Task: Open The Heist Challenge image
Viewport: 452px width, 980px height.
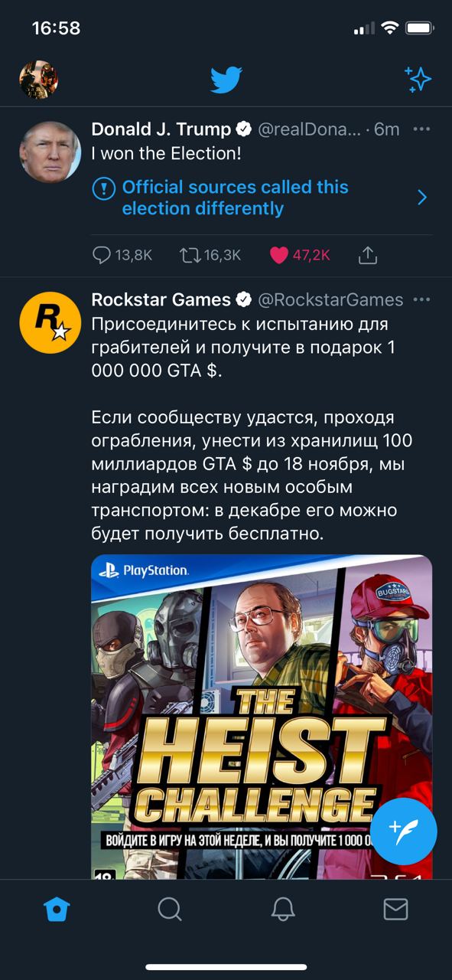Action: point(262,717)
